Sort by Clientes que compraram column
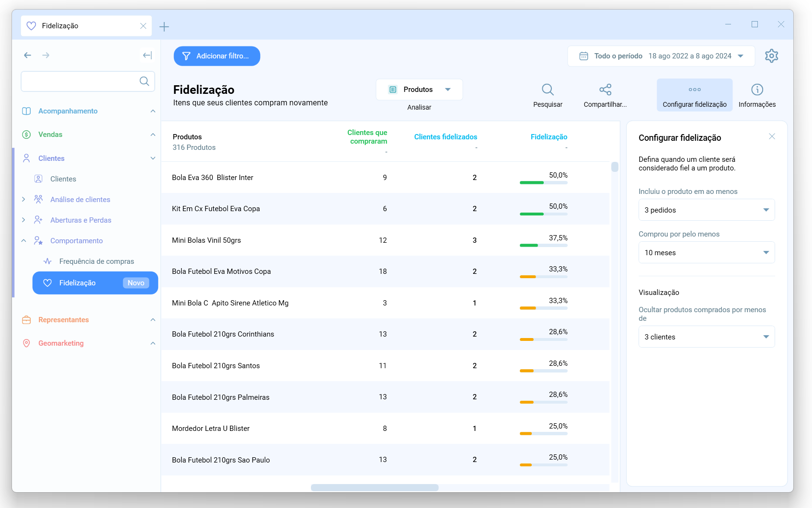Viewport: 812px width, 508px height. 367,137
